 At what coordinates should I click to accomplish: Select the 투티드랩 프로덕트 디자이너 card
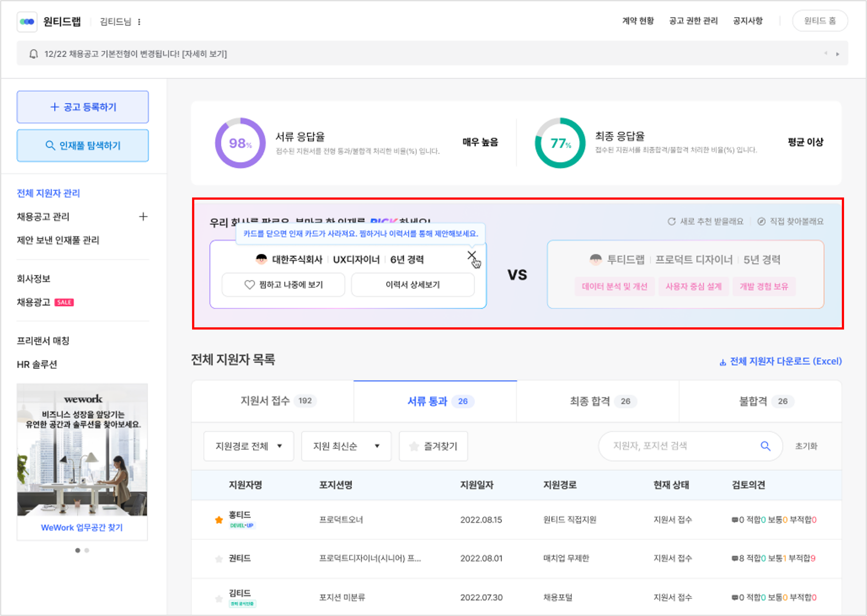pos(685,274)
